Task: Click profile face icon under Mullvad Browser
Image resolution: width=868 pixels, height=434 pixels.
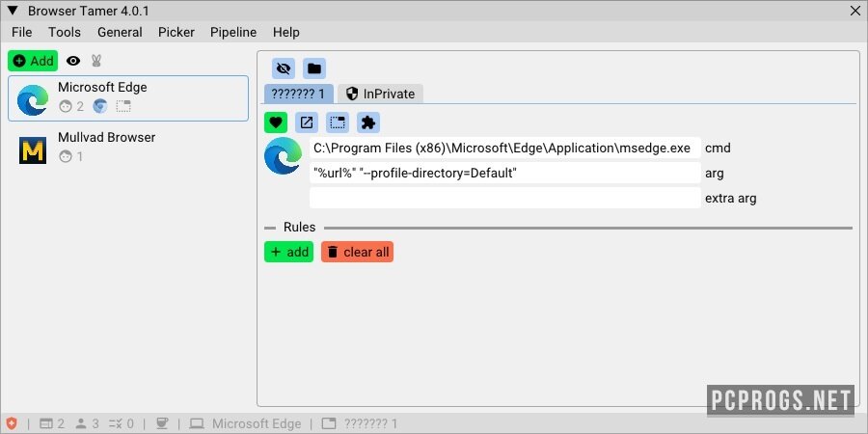Action: (x=66, y=156)
